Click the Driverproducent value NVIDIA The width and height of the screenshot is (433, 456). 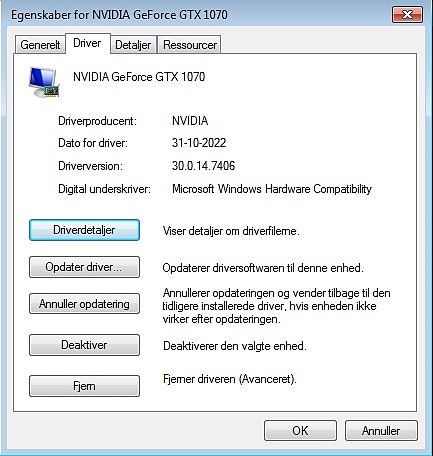coord(190,121)
